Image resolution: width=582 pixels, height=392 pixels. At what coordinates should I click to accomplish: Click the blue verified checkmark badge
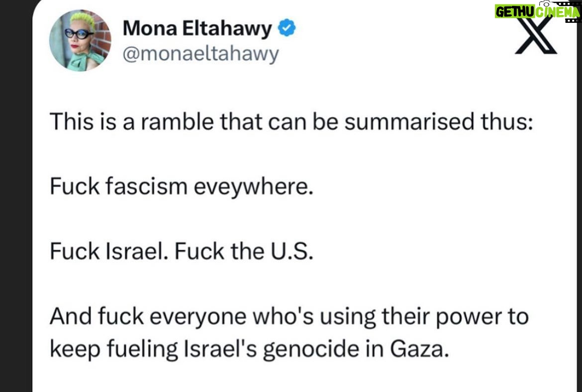click(x=287, y=28)
